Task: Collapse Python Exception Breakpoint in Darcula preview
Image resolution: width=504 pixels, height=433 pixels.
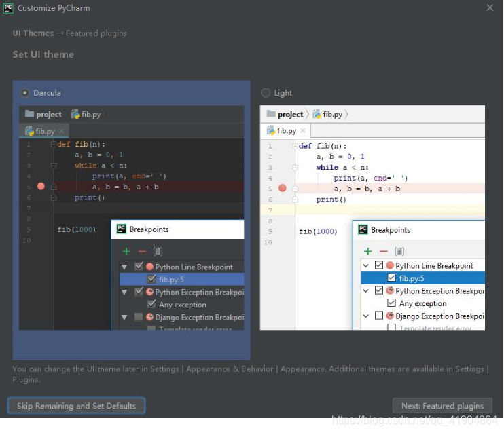Action: click(124, 292)
